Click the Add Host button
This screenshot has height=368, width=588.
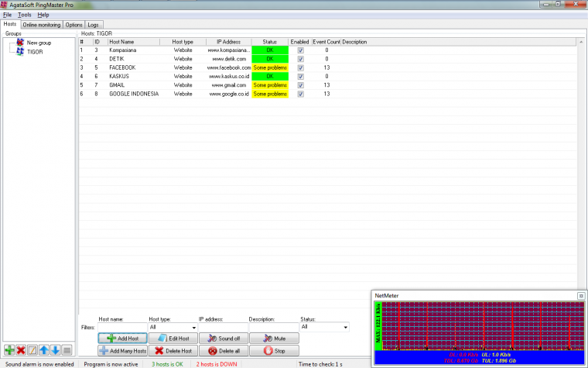click(x=122, y=339)
